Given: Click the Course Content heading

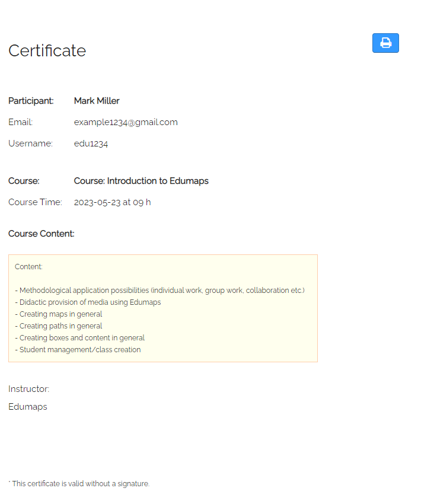Looking at the screenshot, I should pos(42,234).
